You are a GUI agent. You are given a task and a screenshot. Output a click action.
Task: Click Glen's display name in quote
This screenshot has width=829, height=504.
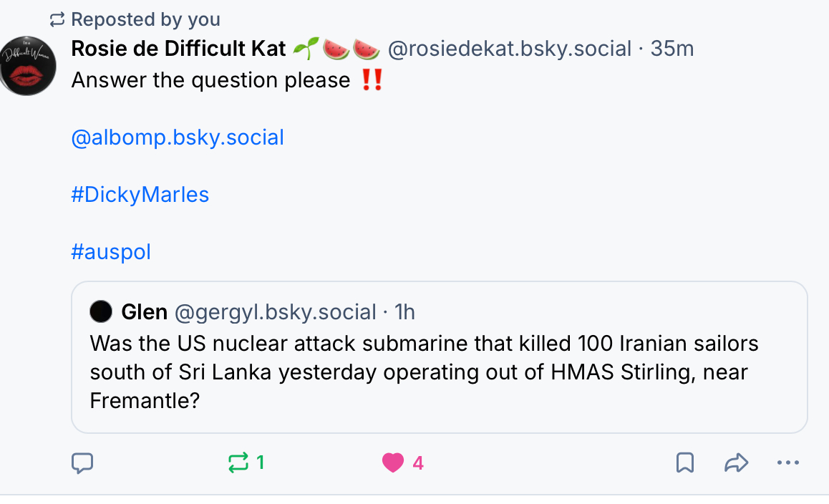tap(145, 312)
